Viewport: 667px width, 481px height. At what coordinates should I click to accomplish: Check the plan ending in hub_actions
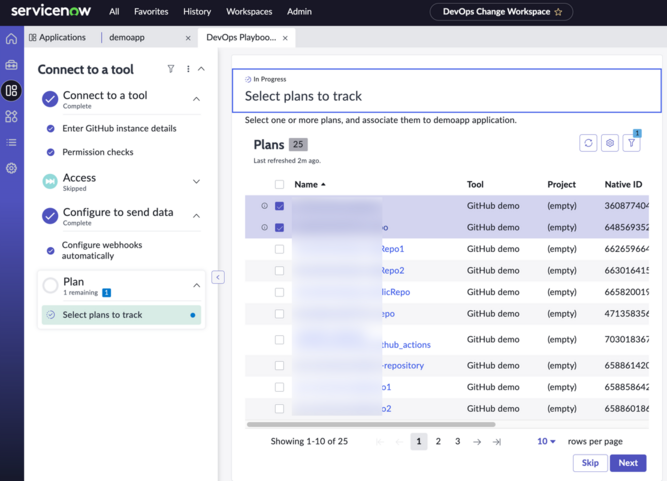pos(279,340)
